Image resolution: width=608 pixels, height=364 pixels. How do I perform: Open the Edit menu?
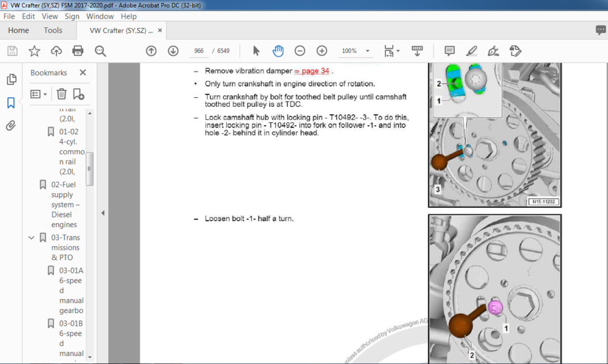[x=29, y=16]
